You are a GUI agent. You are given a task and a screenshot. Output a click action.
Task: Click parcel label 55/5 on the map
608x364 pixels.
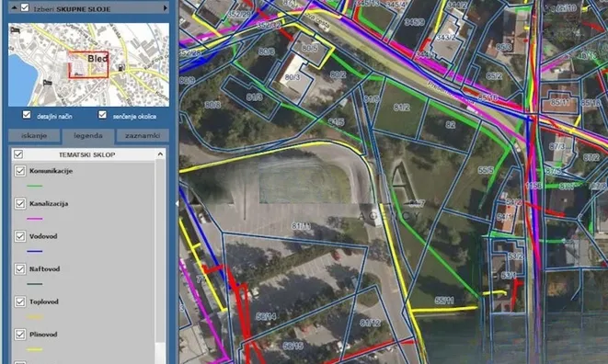[486, 170]
